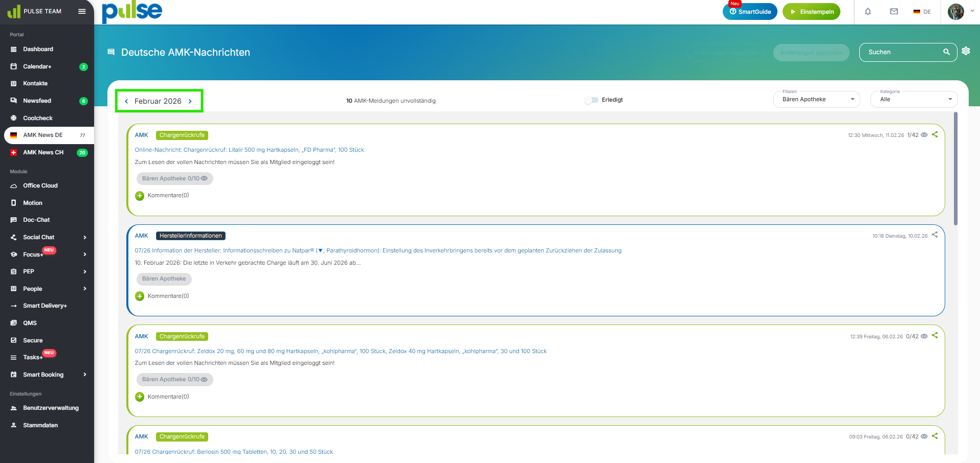Open QMS module

click(x=47, y=323)
